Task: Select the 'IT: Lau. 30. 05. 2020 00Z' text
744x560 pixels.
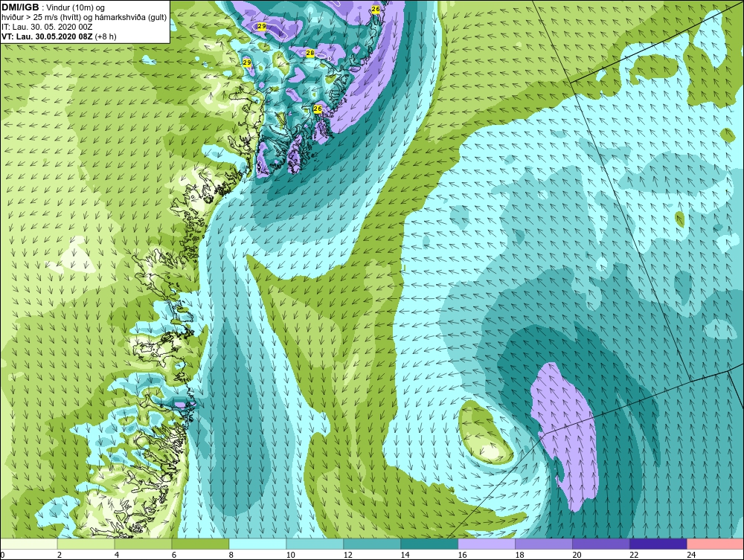Action: tap(46, 27)
